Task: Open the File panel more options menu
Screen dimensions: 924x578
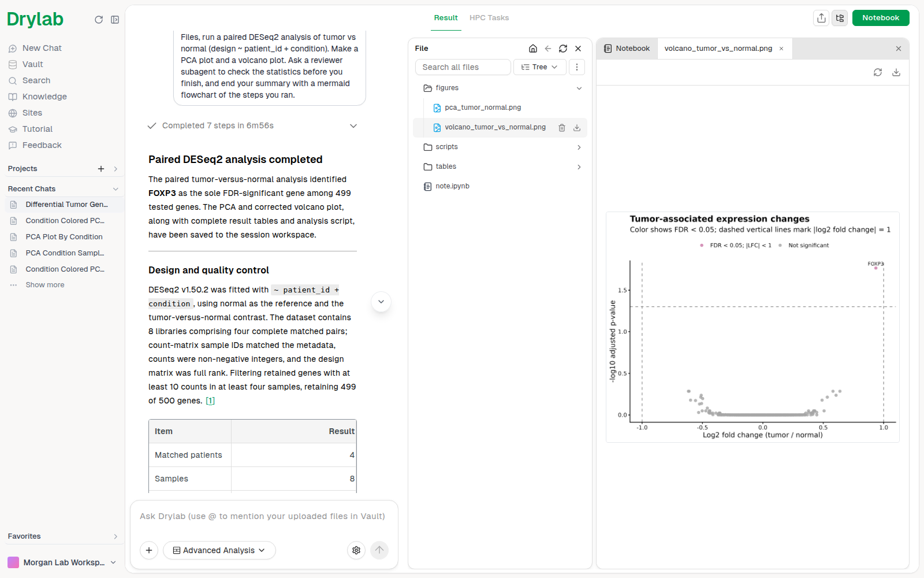Action: click(x=576, y=67)
